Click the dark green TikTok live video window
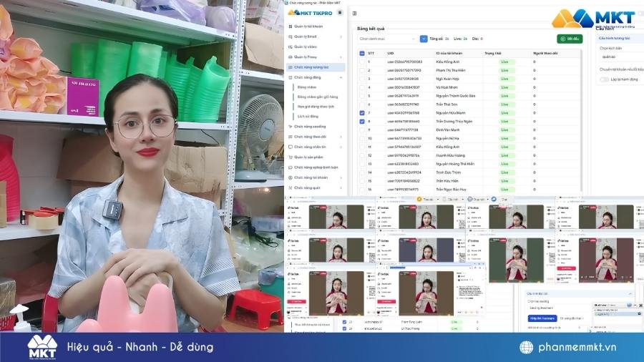 click(x=517, y=260)
